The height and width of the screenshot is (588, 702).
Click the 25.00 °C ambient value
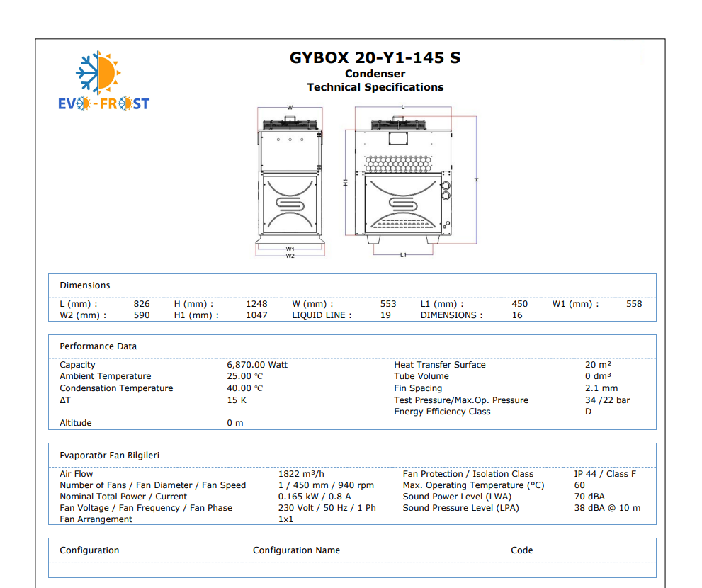coord(245,376)
